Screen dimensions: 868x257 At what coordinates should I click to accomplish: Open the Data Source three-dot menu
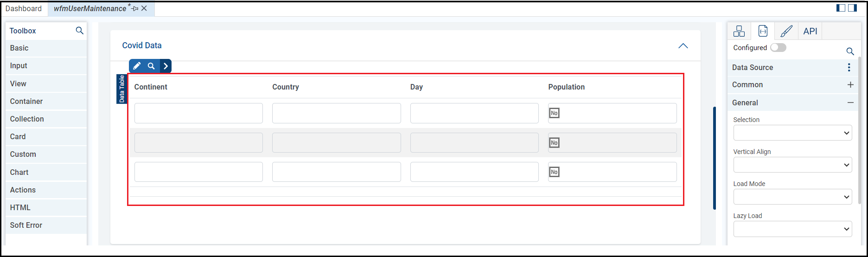[x=849, y=67]
